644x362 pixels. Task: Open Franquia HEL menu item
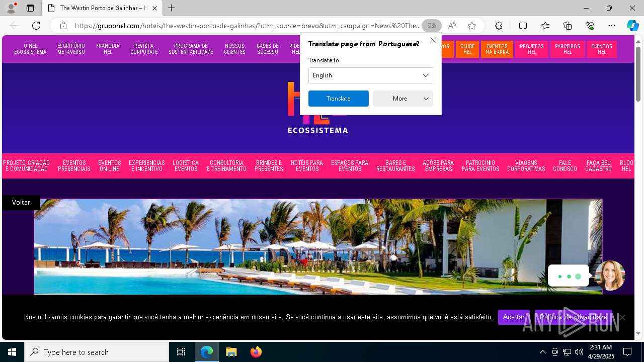(x=108, y=49)
